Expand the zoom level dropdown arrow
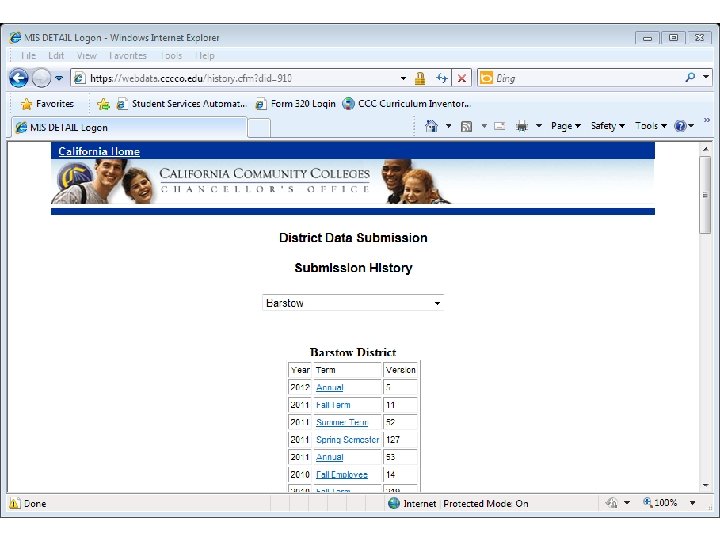 click(692, 503)
